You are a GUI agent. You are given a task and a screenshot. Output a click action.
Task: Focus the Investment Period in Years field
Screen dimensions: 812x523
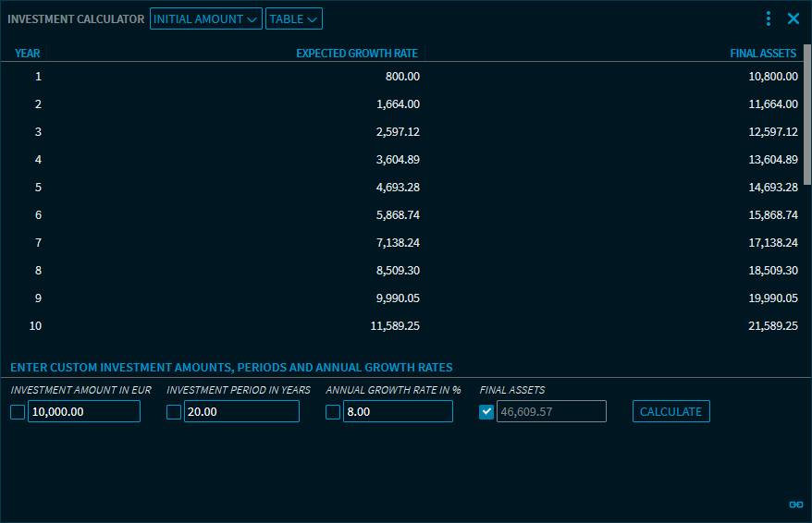241,412
